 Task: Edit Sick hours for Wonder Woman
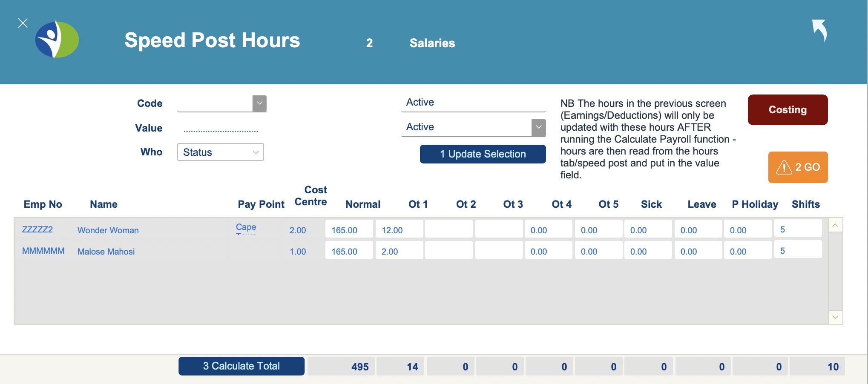pyautogui.click(x=648, y=230)
